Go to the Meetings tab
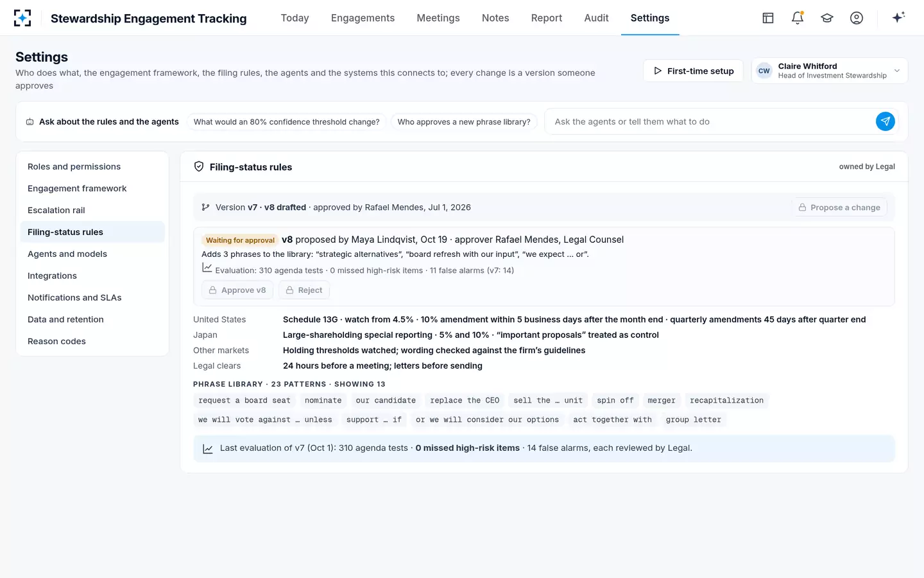 (x=438, y=18)
